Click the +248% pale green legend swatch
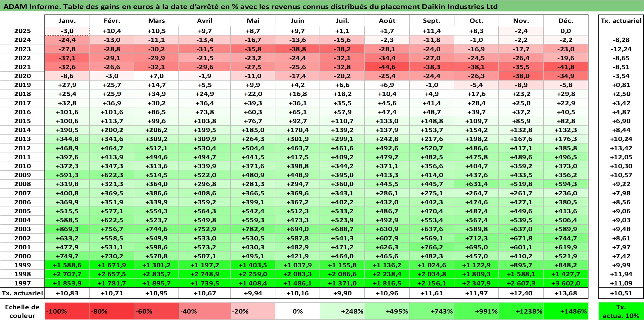The image size is (644, 320). (x=342, y=311)
